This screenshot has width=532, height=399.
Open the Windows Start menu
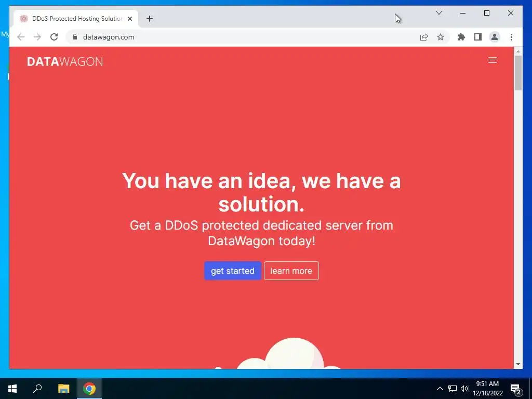pos(12,389)
